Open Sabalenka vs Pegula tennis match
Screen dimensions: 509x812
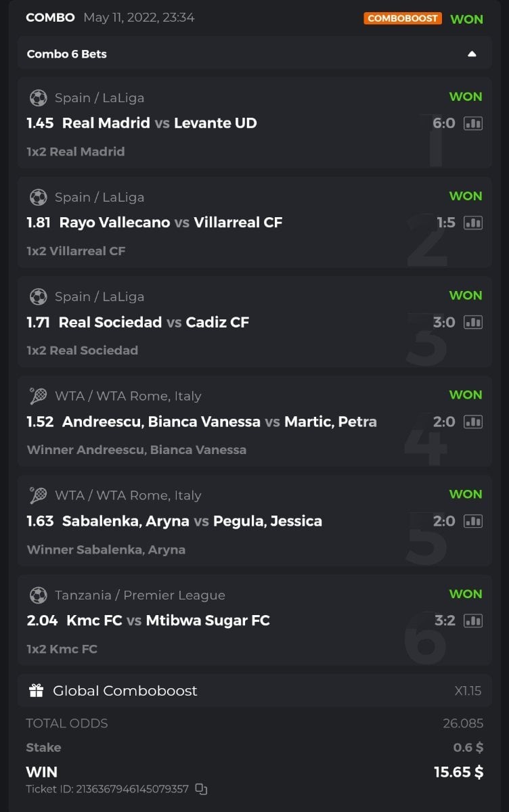click(x=192, y=521)
